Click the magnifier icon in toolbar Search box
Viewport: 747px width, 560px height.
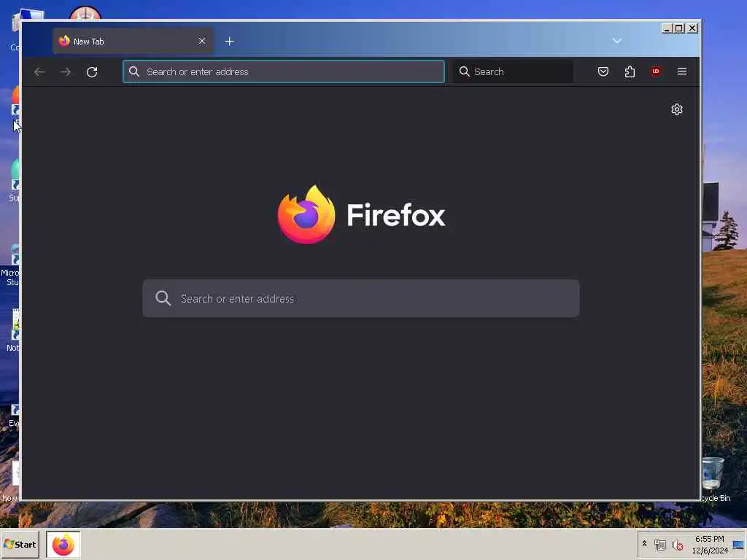(464, 71)
